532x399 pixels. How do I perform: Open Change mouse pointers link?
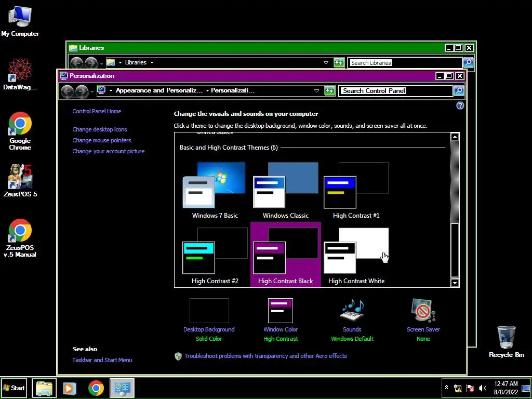[x=102, y=140]
